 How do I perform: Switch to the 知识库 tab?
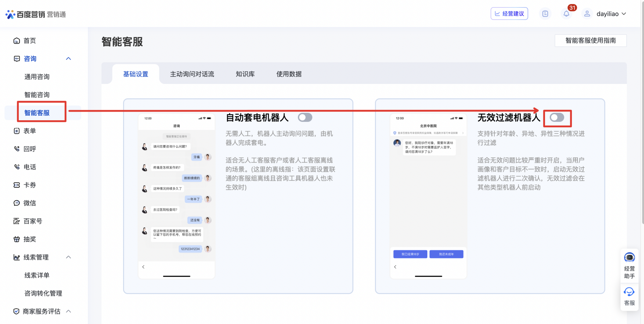click(245, 74)
